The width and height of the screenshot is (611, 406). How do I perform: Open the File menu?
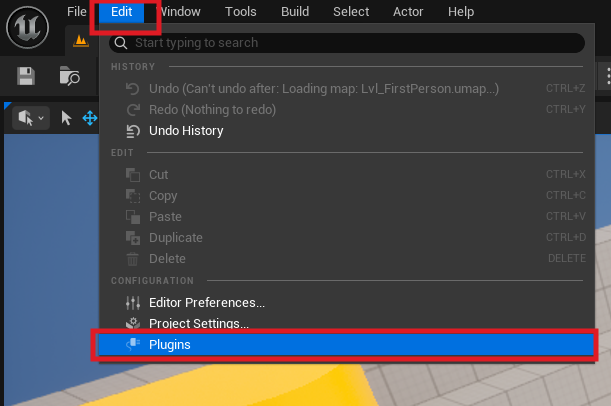[77, 12]
